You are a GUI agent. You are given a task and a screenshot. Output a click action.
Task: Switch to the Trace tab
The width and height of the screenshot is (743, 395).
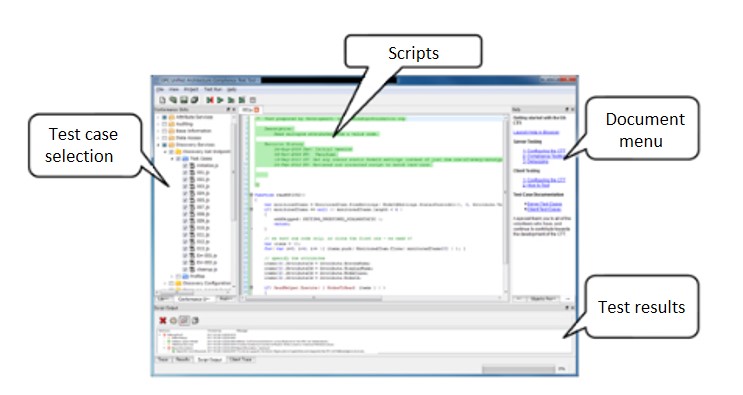[x=163, y=359]
